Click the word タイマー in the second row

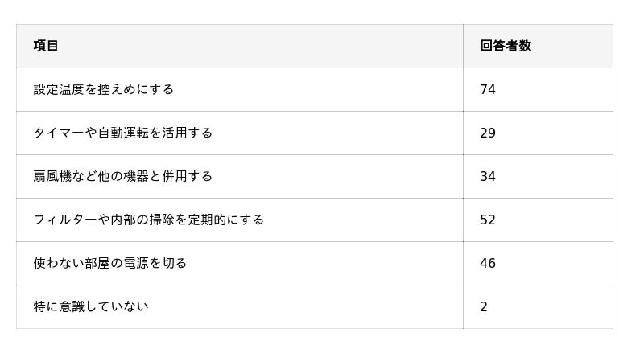click(x=59, y=133)
